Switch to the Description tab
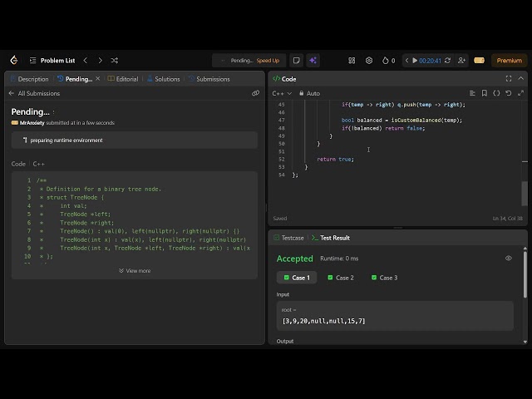Image resolution: width=532 pixels, height=399 pixels. 30,79
